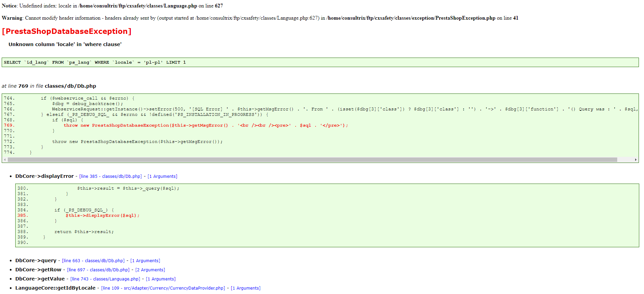Click the 'WebserviceRequest::getInstance()' code line 766

(x=345, y=109)
